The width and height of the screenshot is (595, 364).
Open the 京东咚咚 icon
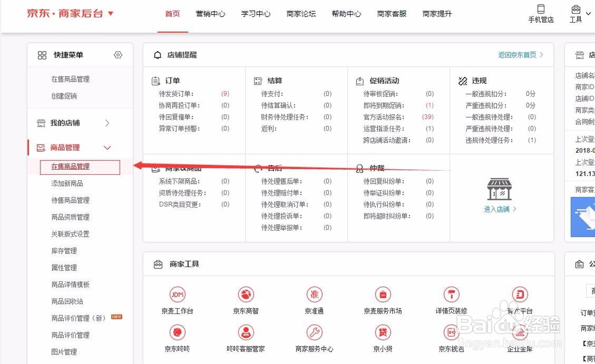(177, 332)
